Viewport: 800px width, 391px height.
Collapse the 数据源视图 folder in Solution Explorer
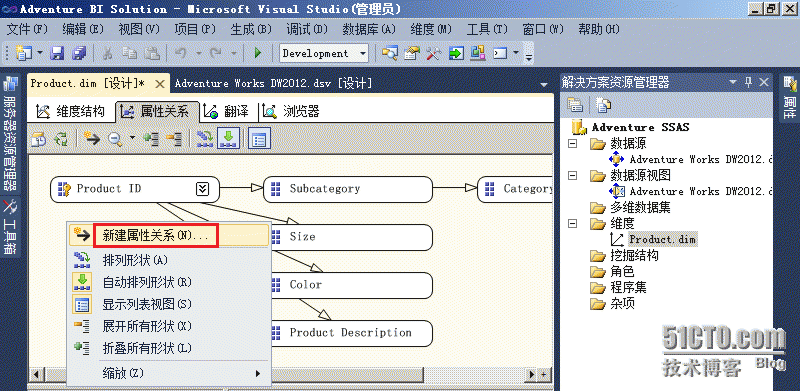572,176
